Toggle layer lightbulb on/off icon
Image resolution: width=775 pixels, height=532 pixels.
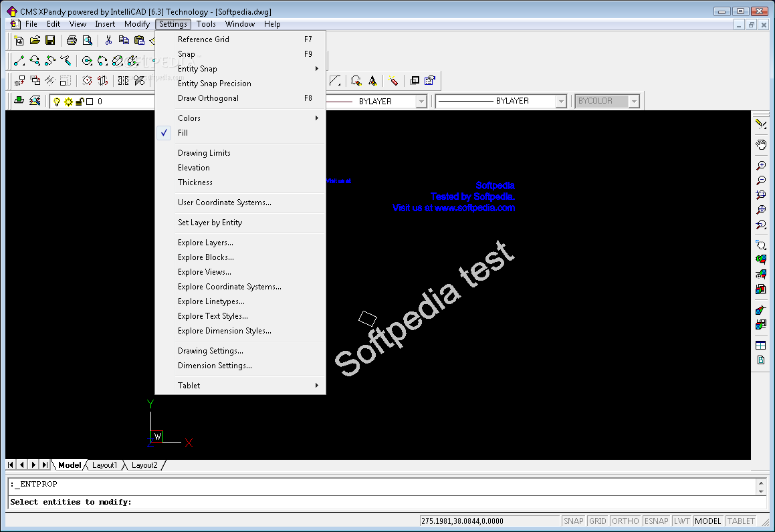click(57, 102)
